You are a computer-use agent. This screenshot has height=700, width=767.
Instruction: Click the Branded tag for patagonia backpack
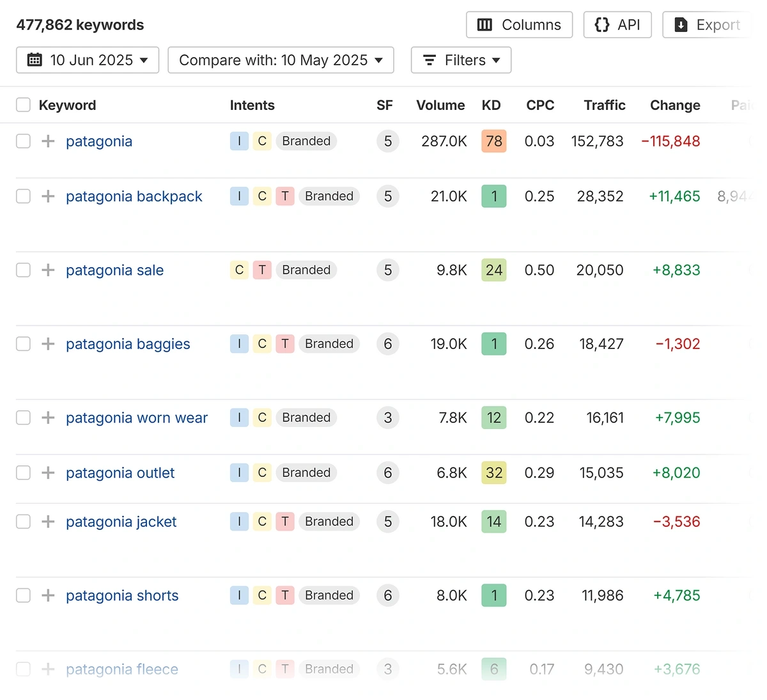[329, 196]
